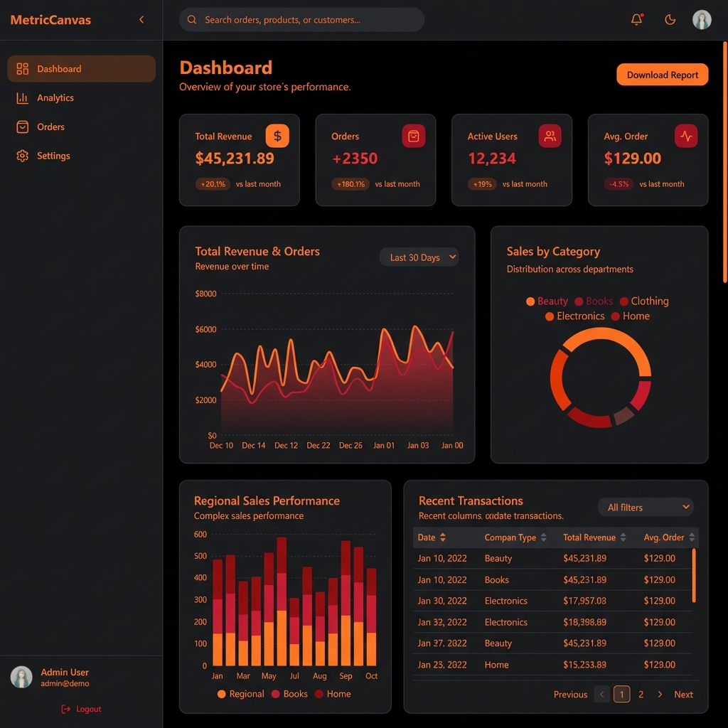Screen dimensions: 728x728
Task: Click the Total Revenue dollar icon
Action: tap(277, 136)
